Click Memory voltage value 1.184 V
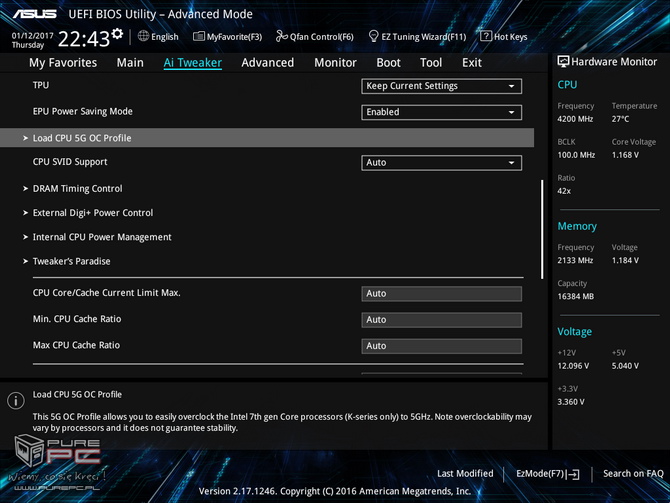This screenshot has width=670, height=503. (x=625, y=260)
